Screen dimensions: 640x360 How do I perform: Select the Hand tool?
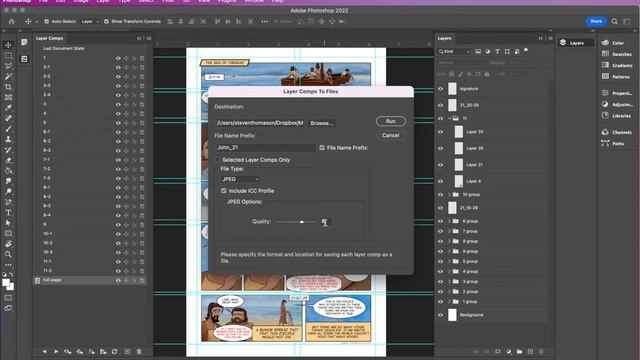[8, 244]
